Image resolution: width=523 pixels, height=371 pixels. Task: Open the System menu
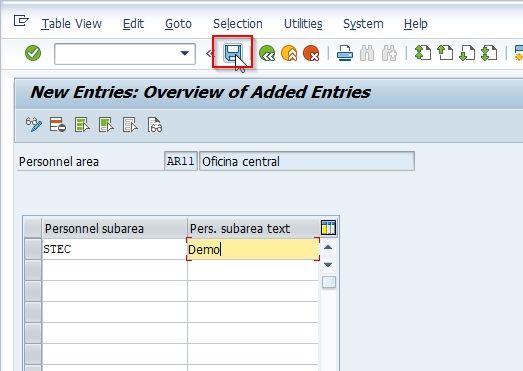tap(363, 24)
